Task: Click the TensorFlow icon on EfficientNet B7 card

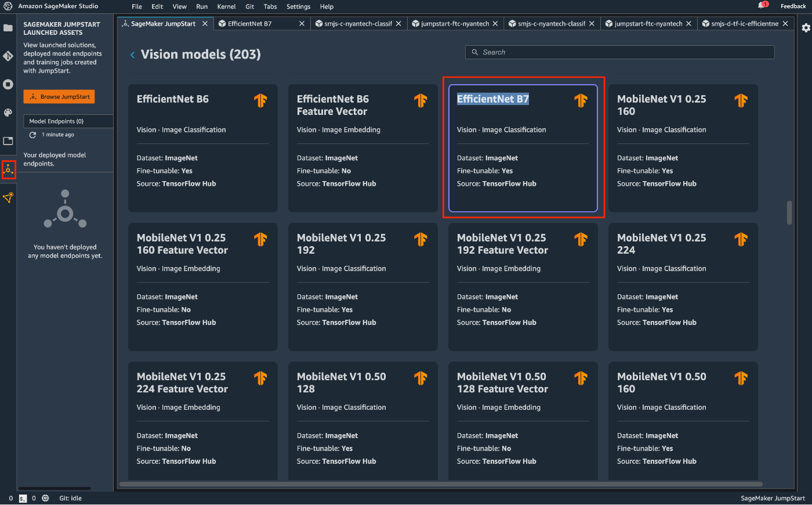Action: [581, 100]
